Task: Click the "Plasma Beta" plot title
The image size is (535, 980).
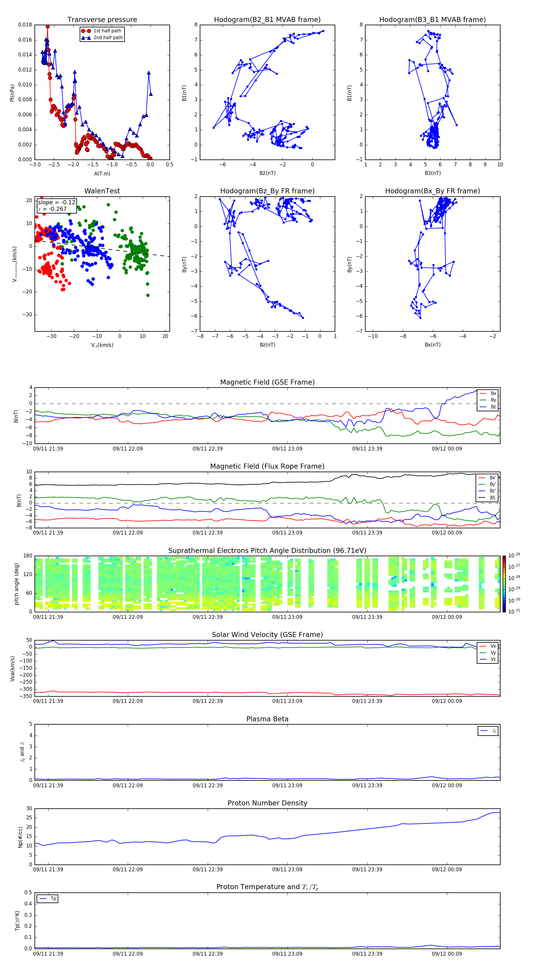Action: [x=267, y=719]
